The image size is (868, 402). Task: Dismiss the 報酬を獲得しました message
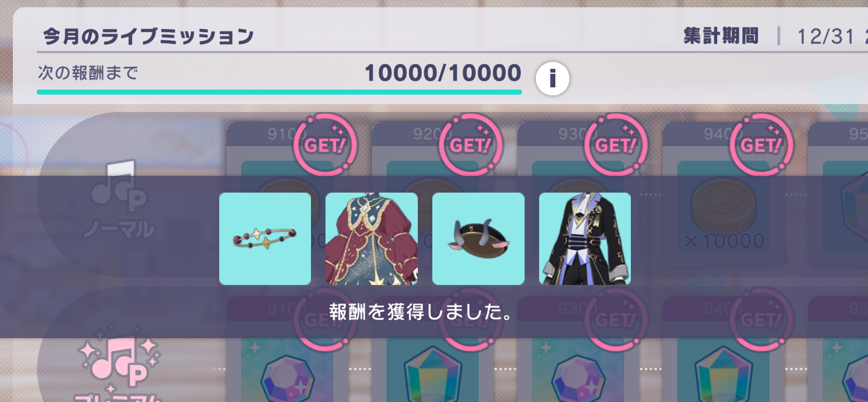tap(420, 312)
